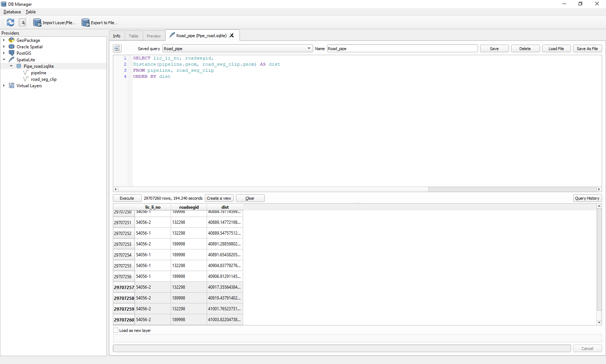
Task: Click the Save As File button
Action: tap(587, 48)
